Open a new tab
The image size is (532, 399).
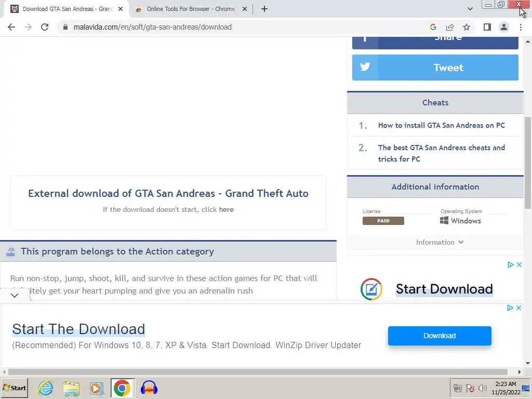pyautogui.click(x=264, y=9)
